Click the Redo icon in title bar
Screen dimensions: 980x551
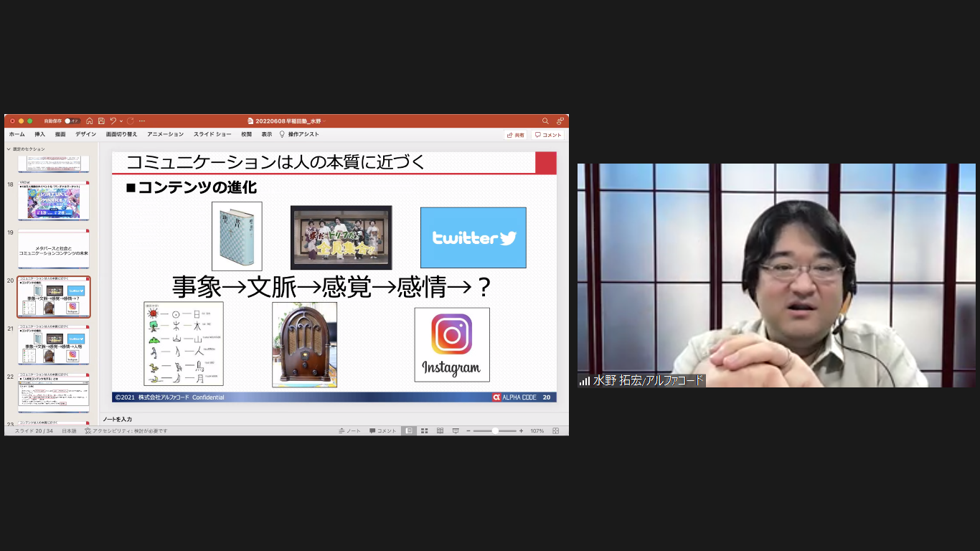pos(131,121)
